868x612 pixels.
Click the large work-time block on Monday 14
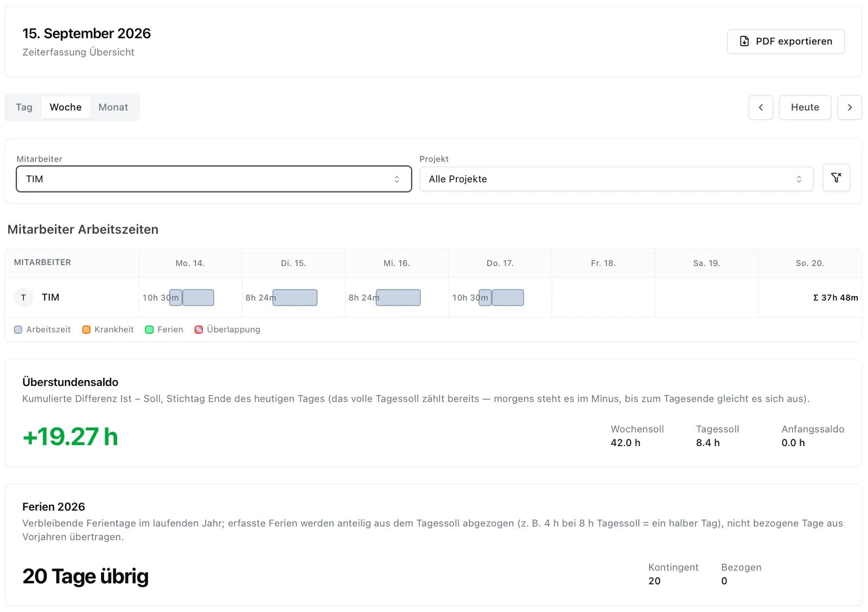pos(198,298)
